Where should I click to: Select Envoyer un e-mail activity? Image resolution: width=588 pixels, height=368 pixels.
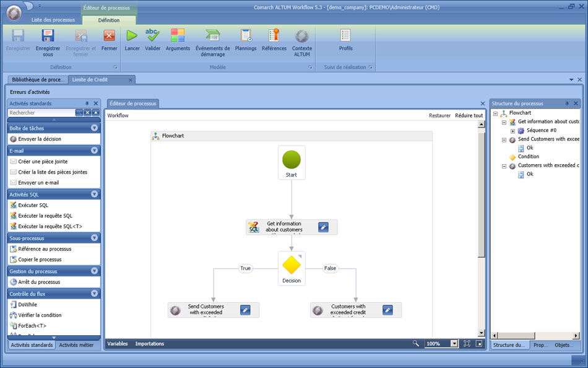[x=54, y=183]
